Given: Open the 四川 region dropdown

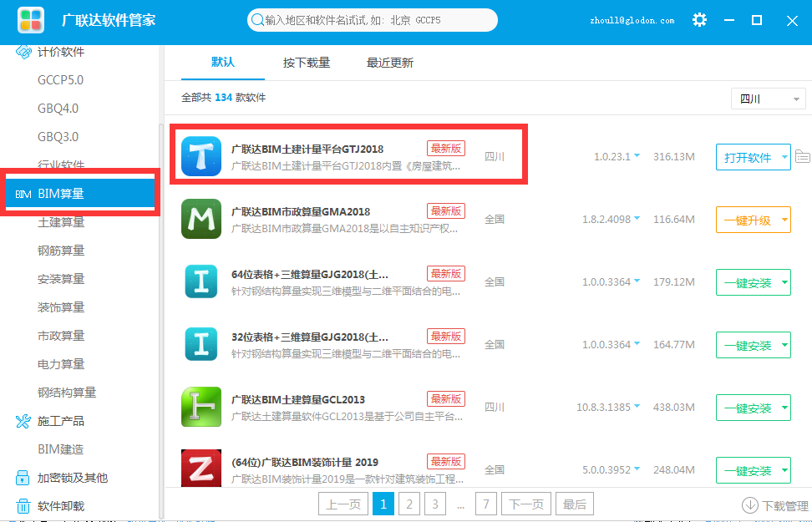Looking at the screenshot, I should (768, 99).
